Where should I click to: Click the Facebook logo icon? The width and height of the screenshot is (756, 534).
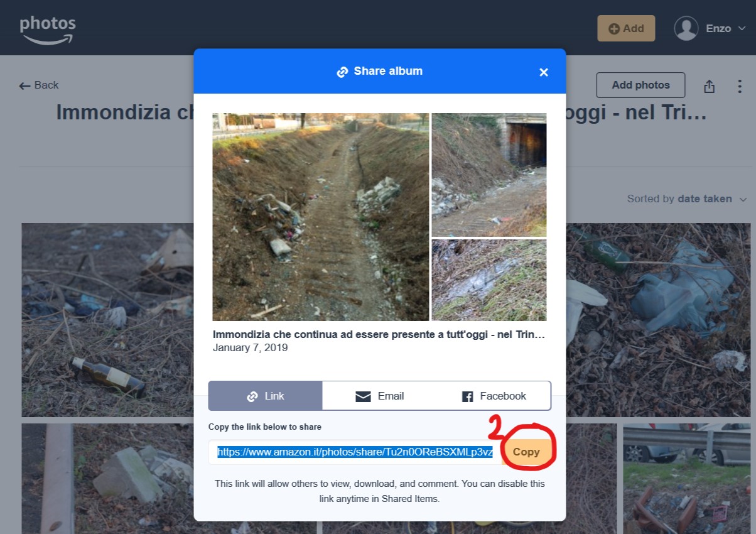click(x=467, y=396)
